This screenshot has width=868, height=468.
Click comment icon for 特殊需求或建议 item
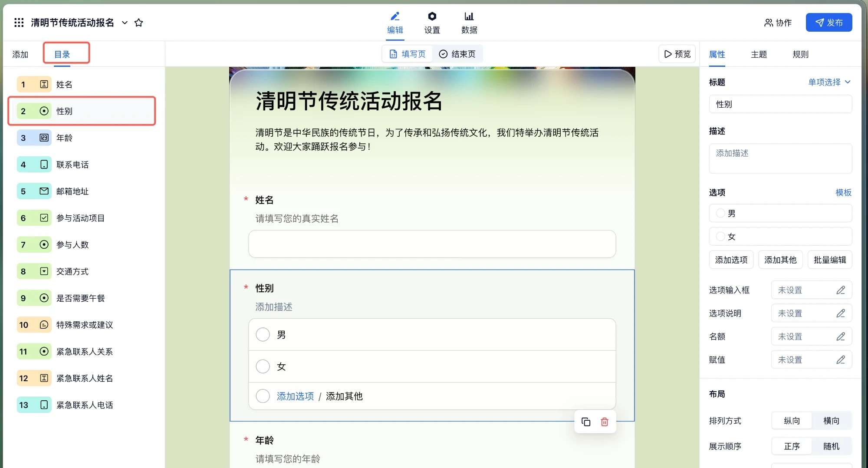44,325
